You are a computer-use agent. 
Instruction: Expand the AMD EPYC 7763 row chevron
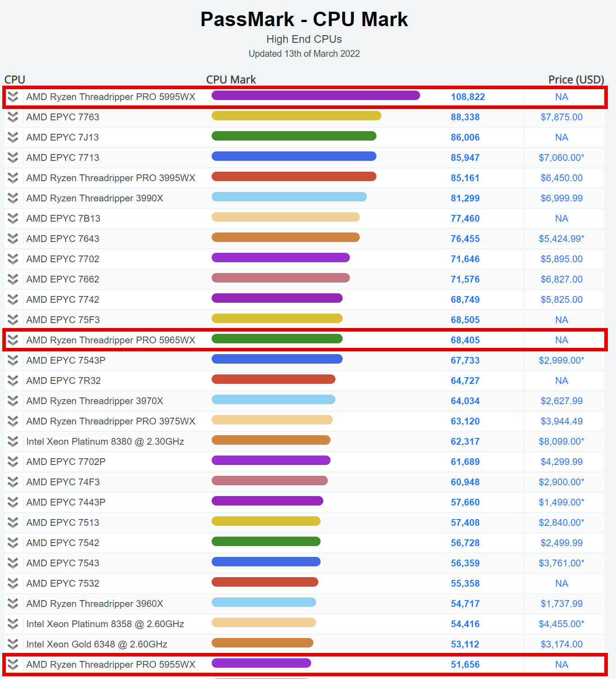[x=13, y=117]
